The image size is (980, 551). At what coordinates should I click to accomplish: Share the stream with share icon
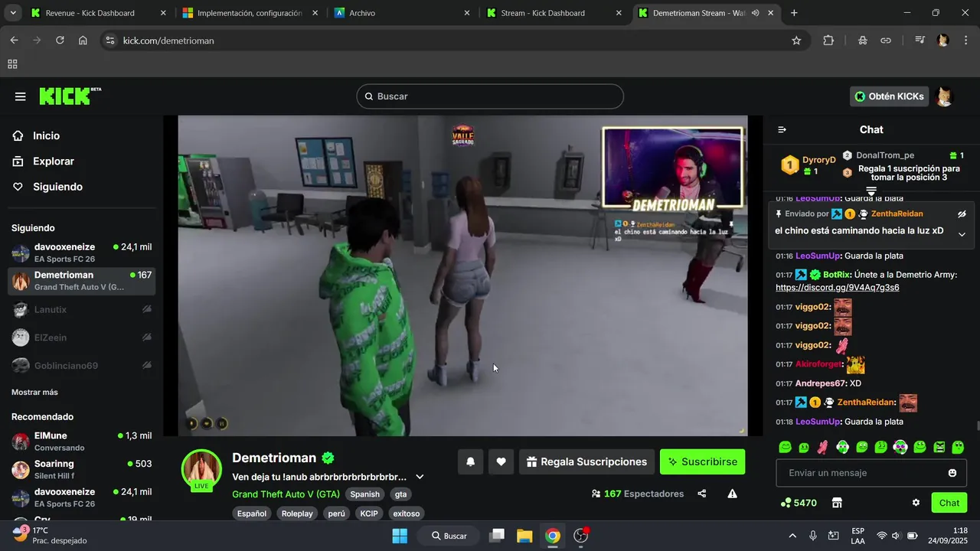pos(702,494)
